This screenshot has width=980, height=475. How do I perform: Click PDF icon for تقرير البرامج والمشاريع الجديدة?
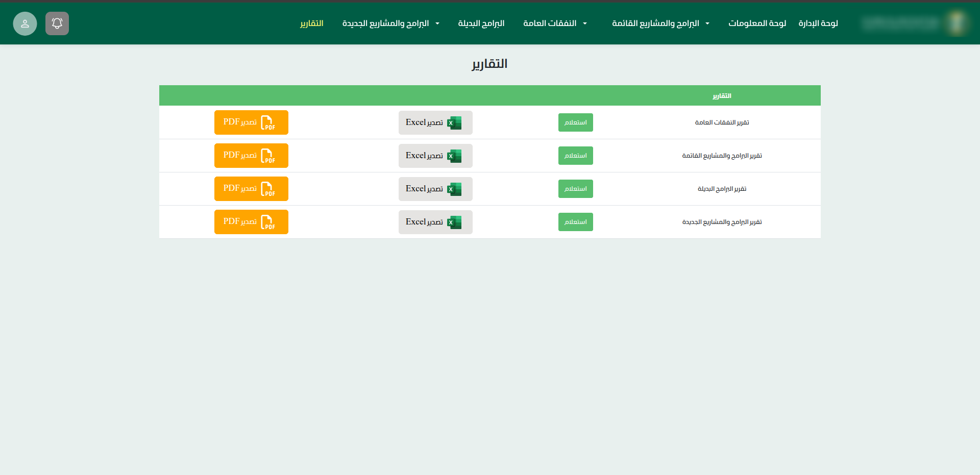[x=267, y=222]
